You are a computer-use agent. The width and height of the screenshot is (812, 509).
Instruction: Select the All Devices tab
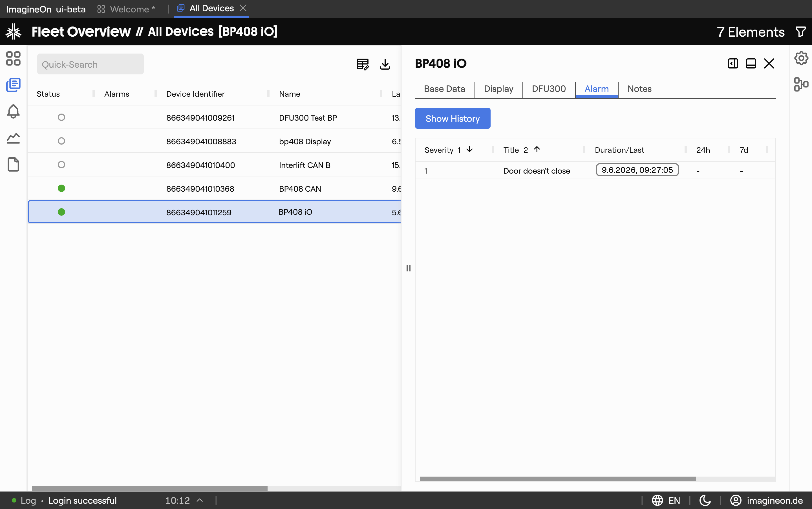[x=211, y=8]
